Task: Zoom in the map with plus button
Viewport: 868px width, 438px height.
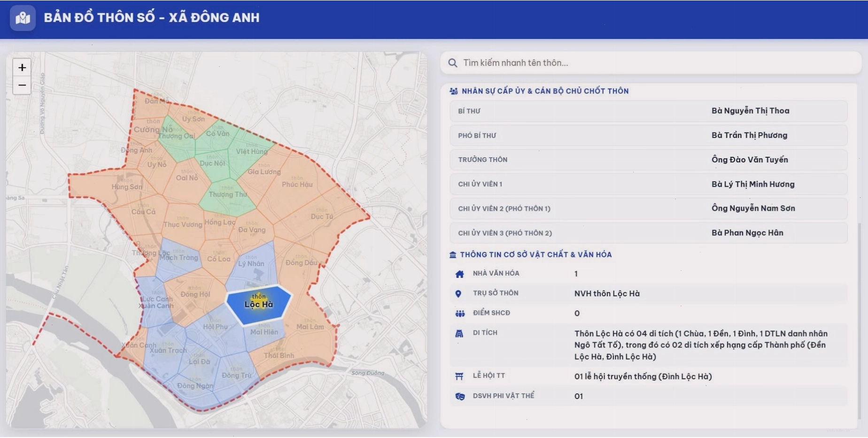Action: (22, 68)
